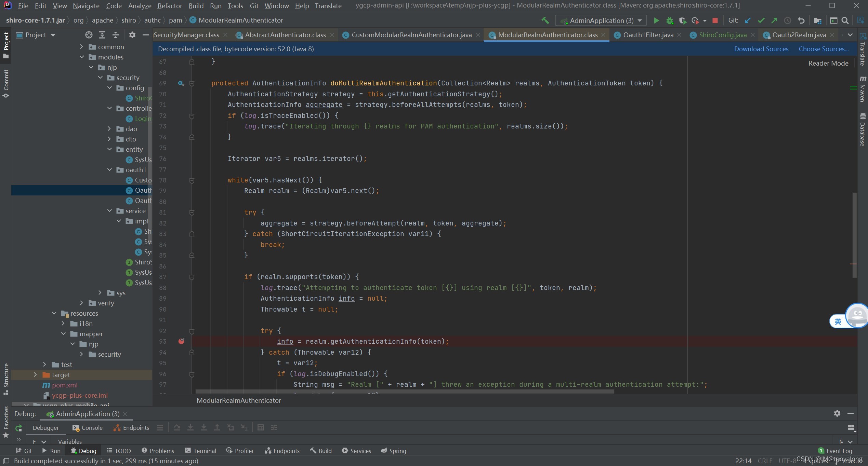This screenshot has width=868, height=466.
Task: Toggle code fold marker at line 87
Action: [x=192, y=277]
